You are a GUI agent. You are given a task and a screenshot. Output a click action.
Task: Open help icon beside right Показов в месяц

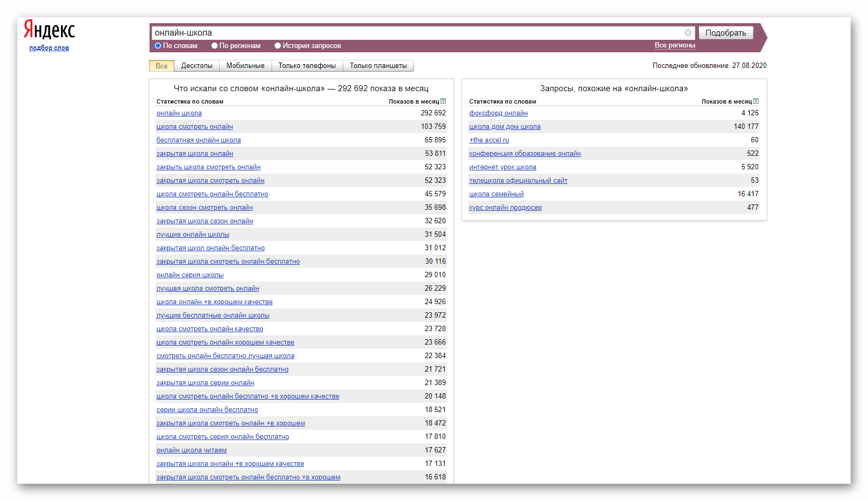click(x=756, y=101)
